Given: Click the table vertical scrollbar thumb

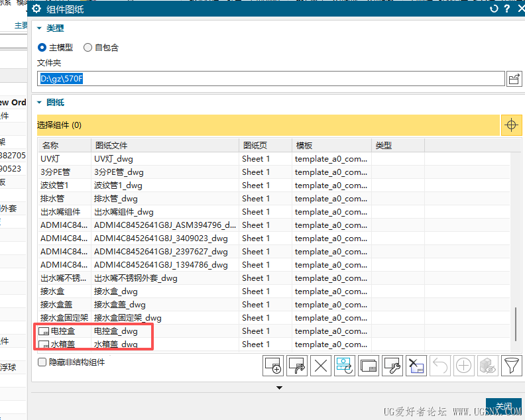Looking at the screenshot, I should coord(516,324).
